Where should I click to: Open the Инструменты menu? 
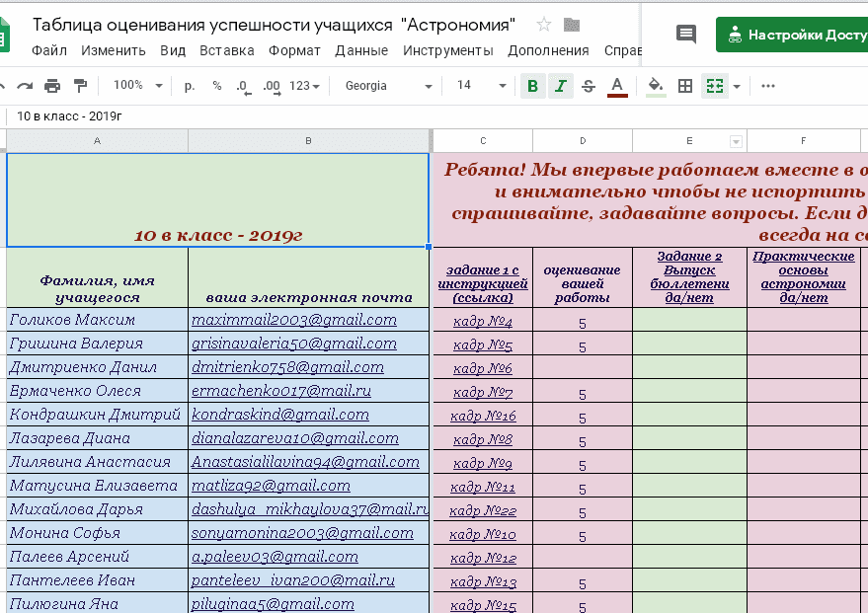[447, 50]
